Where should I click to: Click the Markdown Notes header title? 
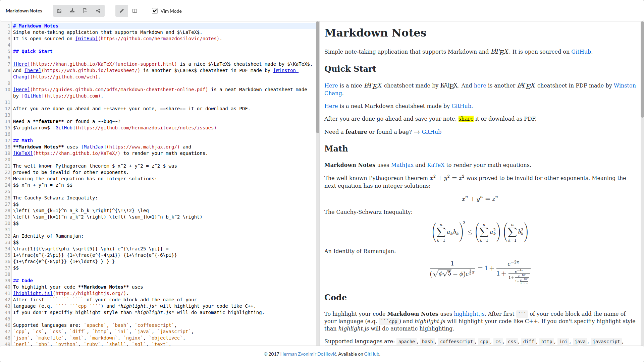coord(24,11)
